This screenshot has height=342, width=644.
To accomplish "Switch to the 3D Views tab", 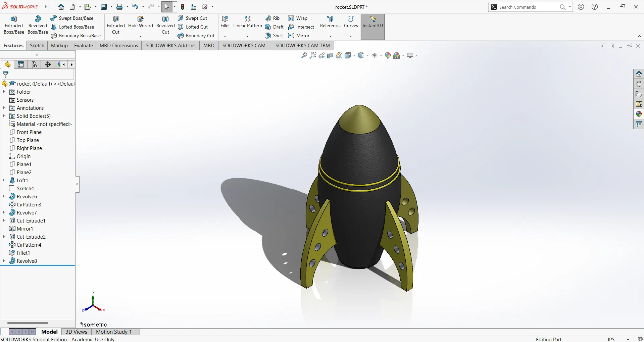I will coord(76,332).
